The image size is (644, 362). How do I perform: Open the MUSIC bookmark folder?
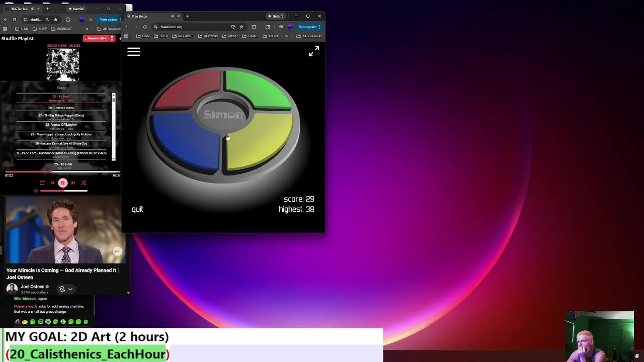coord(230,36)
